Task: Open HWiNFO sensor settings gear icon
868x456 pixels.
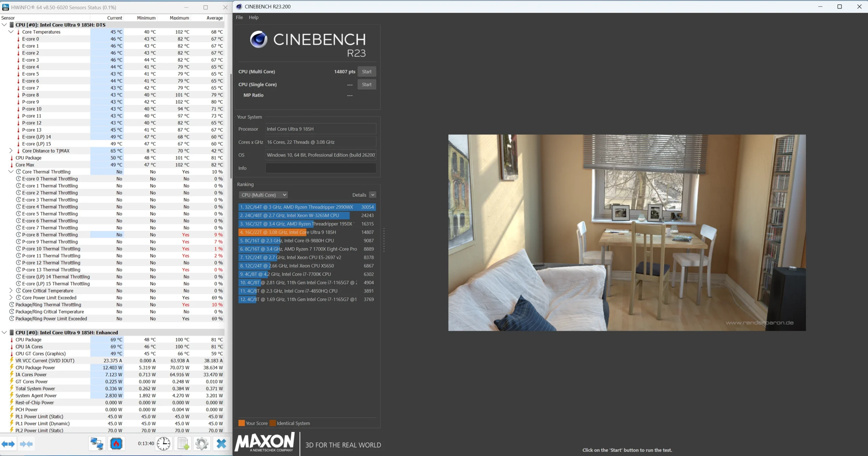Action: click(x=202, y=444)
